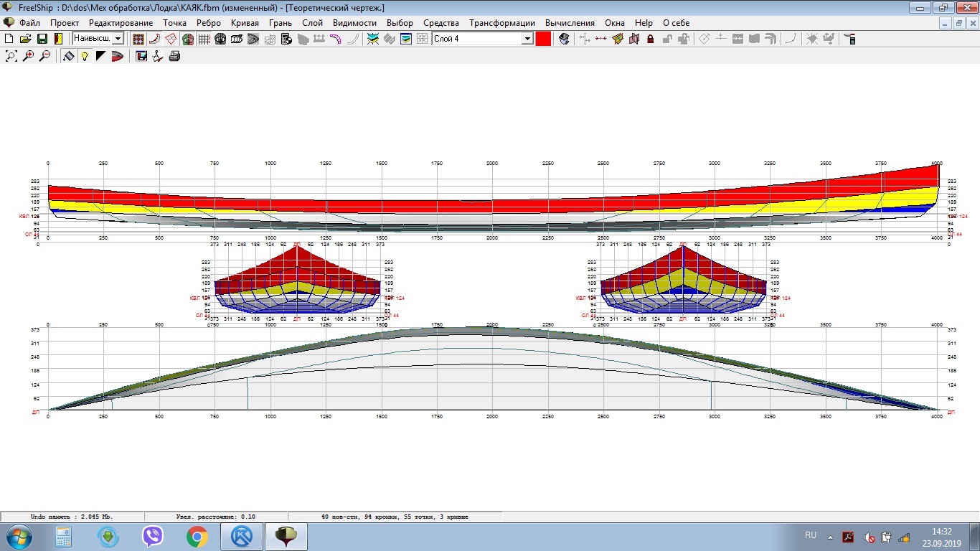Click the Zoom in magnifier icon
980x551 pixels.
[28, 56]
